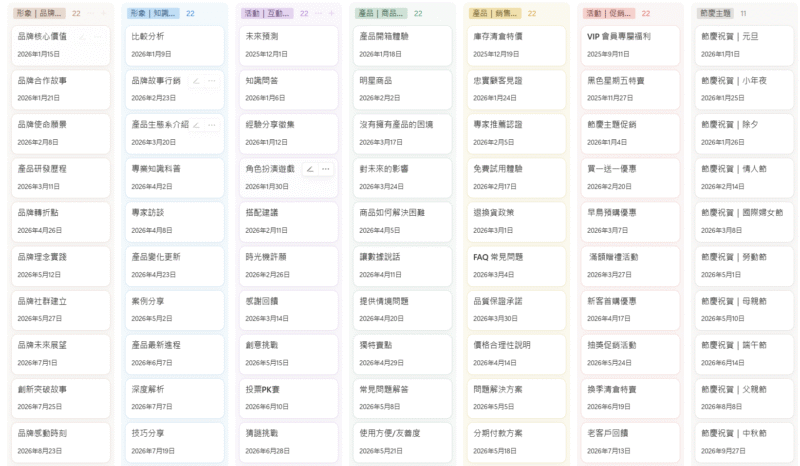The width and height of the screenshot is (800, 466).
Task: Open the 品牌未來展望 card
Action: point(61,354)
